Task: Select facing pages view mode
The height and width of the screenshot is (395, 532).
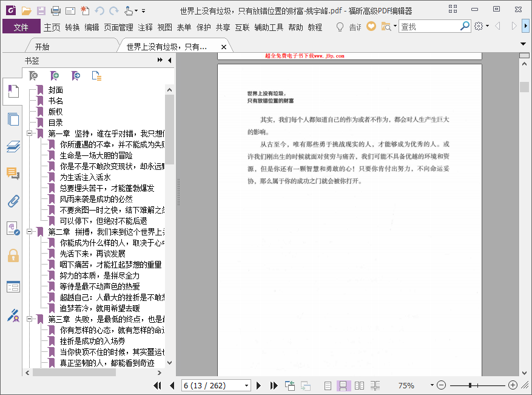Action: click(x=359, y=385)
